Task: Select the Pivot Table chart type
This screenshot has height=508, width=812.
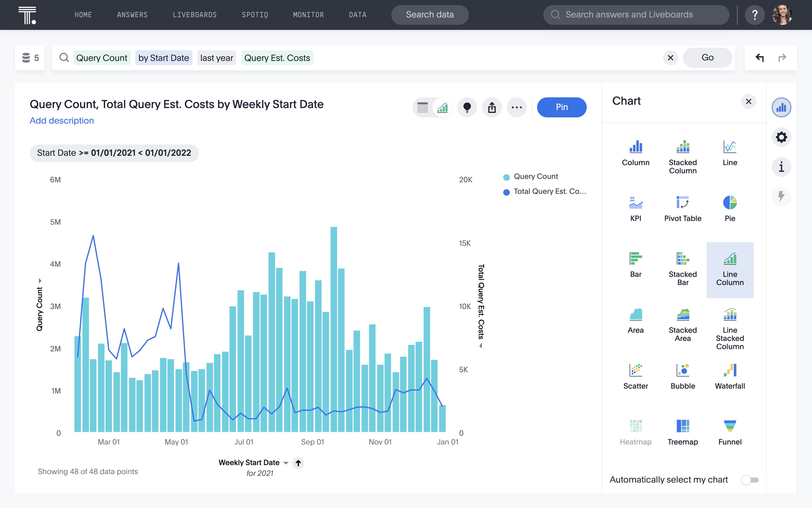Action: click(683, 209)
